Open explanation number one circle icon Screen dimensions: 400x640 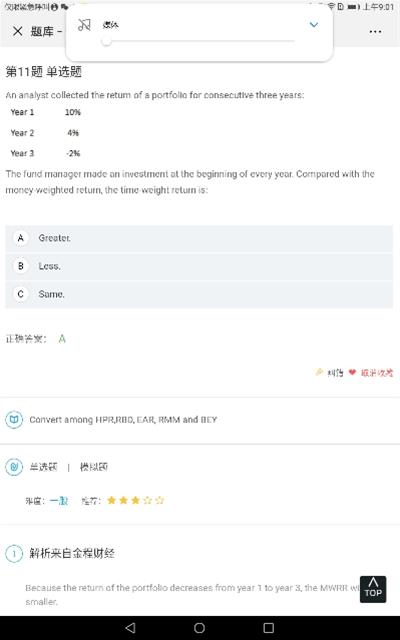(x=14, y=554)
